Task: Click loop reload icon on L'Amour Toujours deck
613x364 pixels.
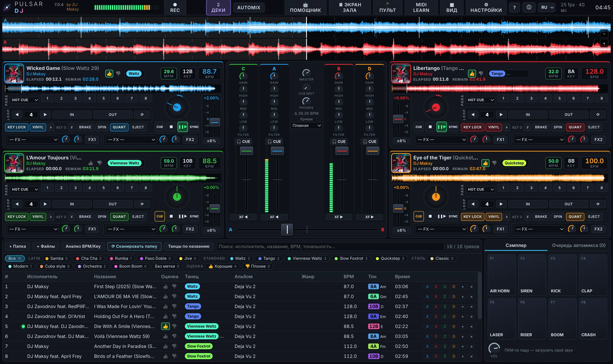Action: [142, 204]
